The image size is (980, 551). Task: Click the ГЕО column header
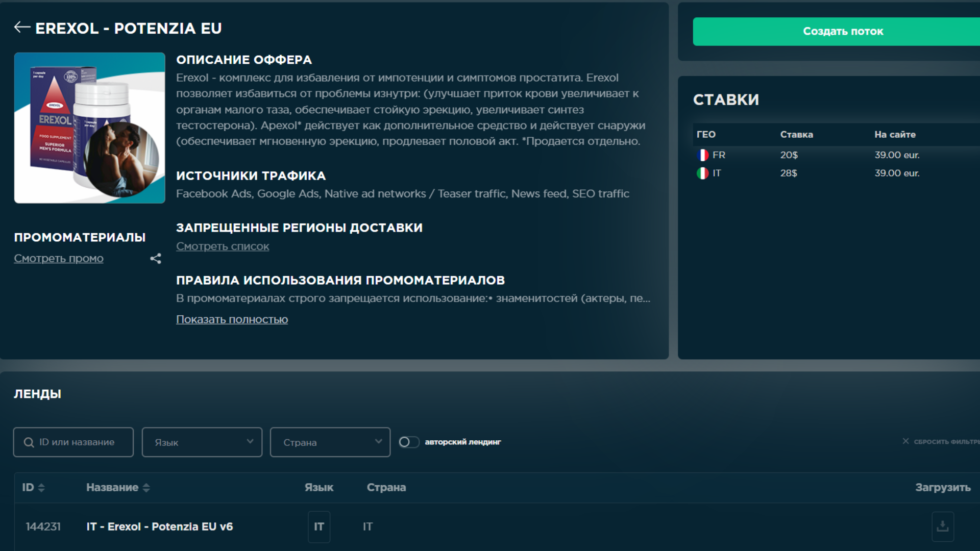point(706,135)
